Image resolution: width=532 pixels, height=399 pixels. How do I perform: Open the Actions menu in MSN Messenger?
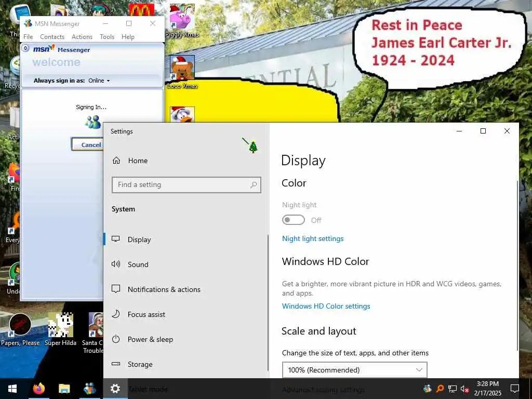click(x=82, y=37)
